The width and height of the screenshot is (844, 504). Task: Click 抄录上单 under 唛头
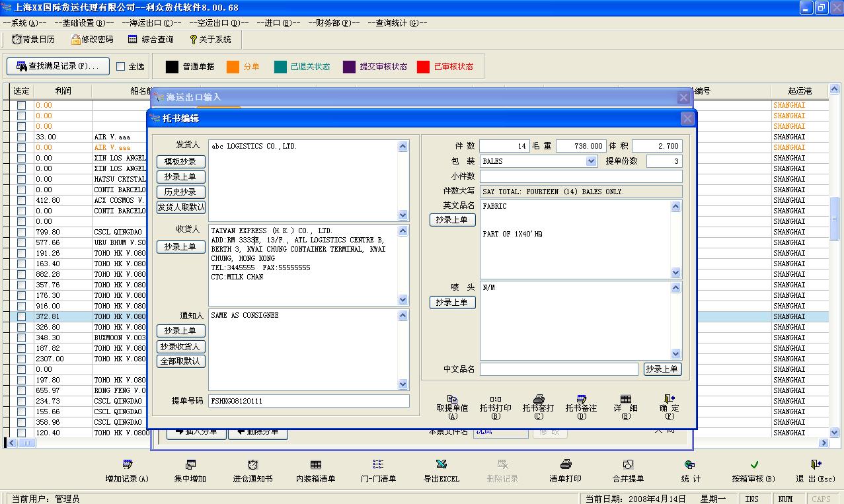[452, 303]
